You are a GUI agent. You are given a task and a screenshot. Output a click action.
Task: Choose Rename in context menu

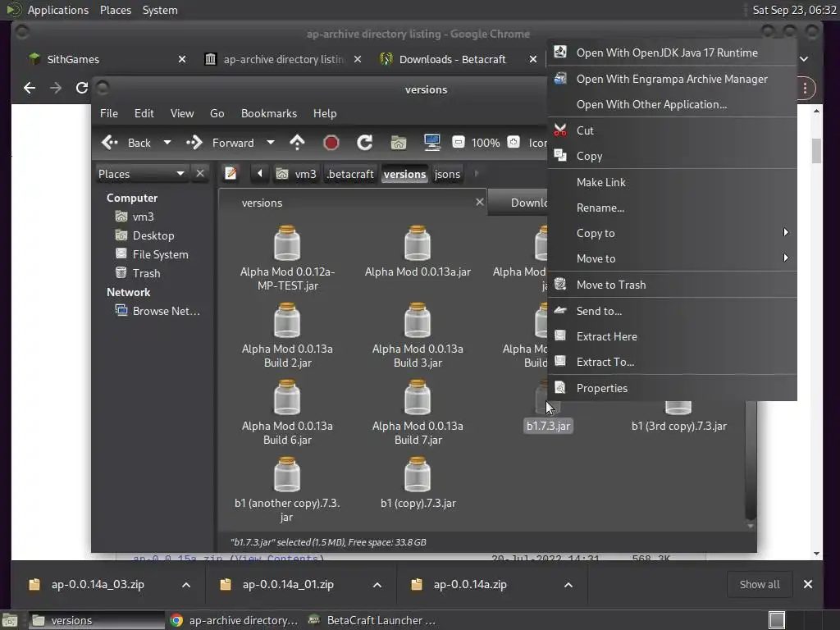672,208
